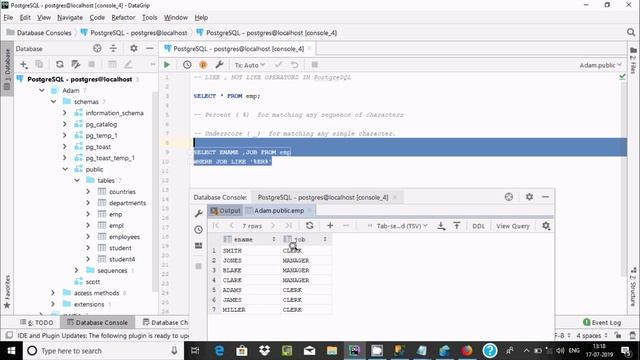Open Firefox from the taskbar
Image resolution: width=640 pixels, height=360 pixels.
(467, 350)
